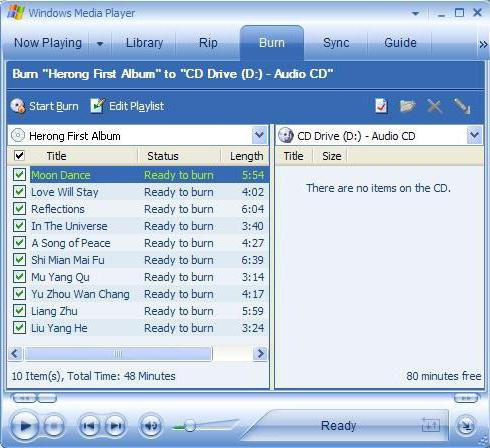Open the Now Playing options dropdown arrow
490x448 pixels.
coord(100,44)
